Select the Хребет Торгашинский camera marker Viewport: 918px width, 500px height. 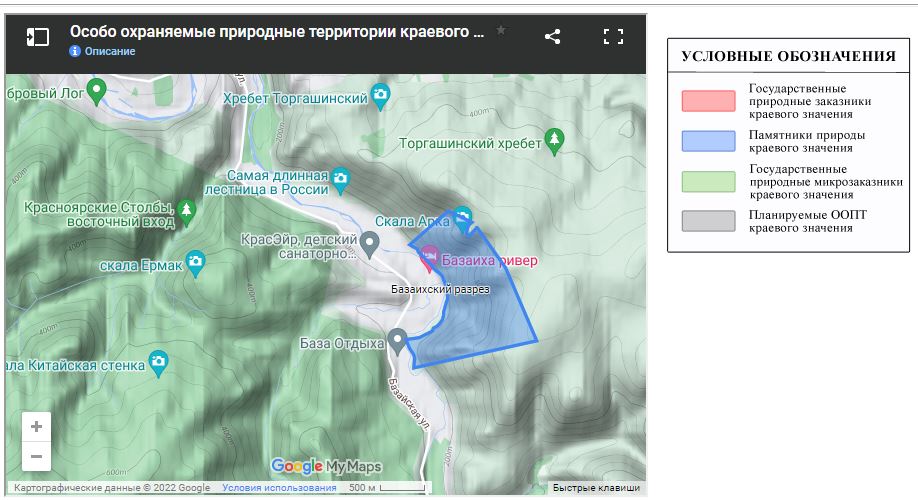point(381,97)
